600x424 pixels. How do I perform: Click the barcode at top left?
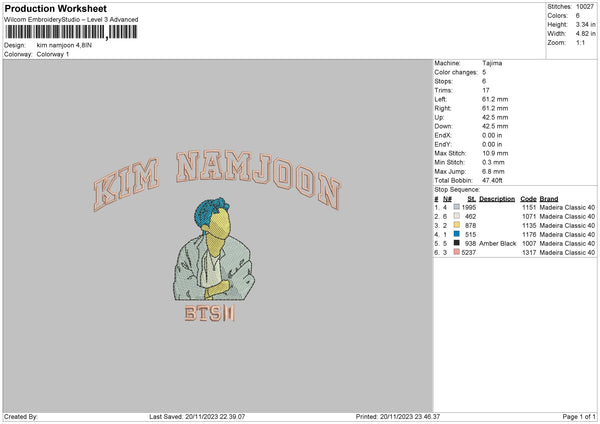pos(71,32)
